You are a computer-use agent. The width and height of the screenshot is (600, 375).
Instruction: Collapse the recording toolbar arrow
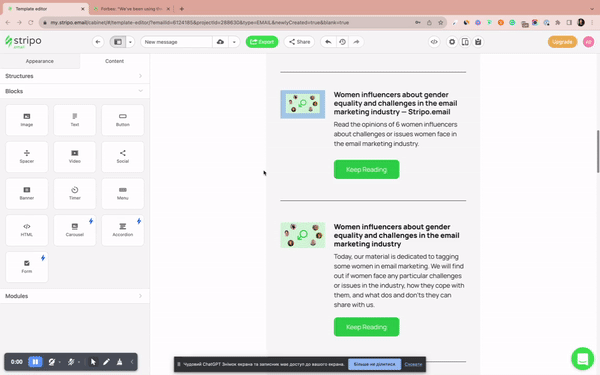pos(132,362)
